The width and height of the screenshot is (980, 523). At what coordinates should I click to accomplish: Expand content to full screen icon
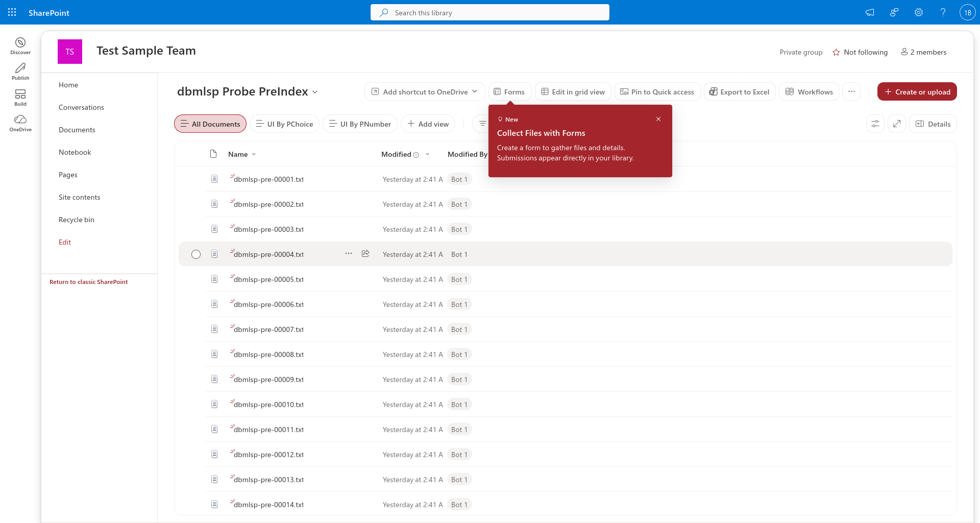897,124
